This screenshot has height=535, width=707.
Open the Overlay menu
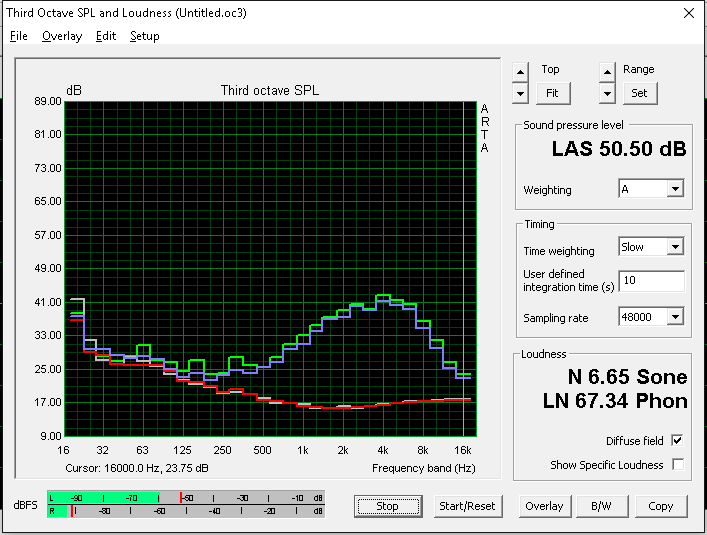point(62,36)
